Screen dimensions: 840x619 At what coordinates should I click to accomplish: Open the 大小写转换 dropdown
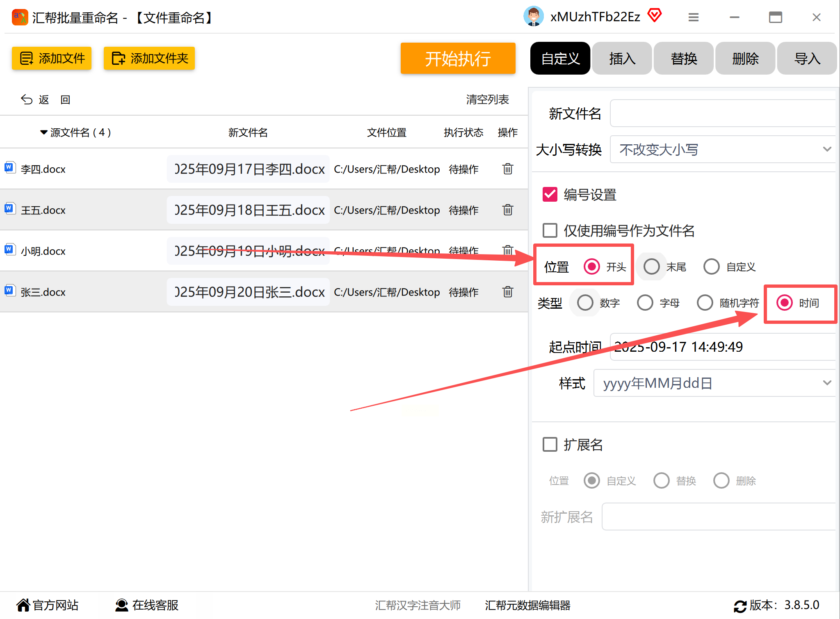(722, 150)
